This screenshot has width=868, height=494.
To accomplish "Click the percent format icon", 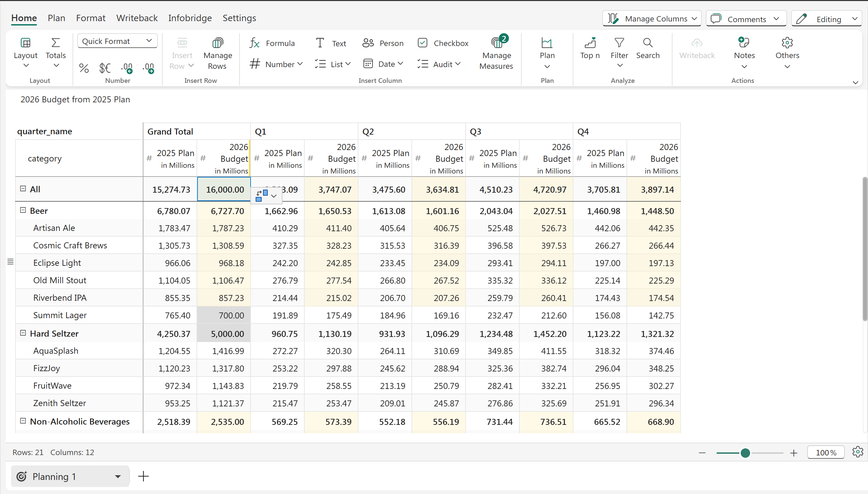I will [84, 68].
